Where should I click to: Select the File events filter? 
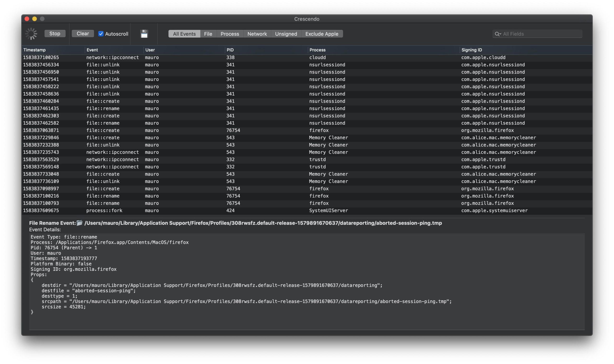pos(208,34)
